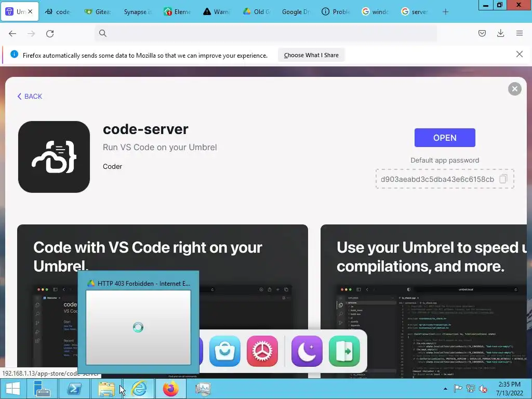Click the taskbar clock showing 2:35 PM
Viewport: 532px width, 399px height.
pos(509,389)
